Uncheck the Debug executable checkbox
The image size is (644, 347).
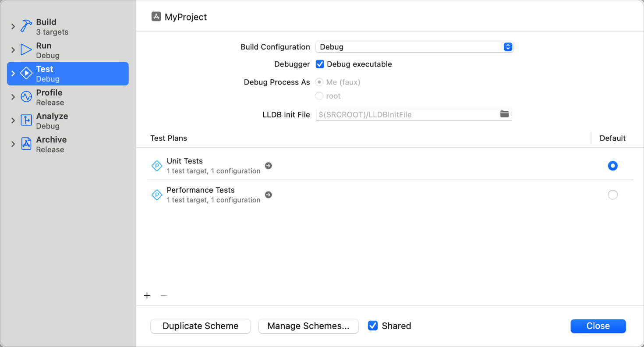tap(320, 64)
